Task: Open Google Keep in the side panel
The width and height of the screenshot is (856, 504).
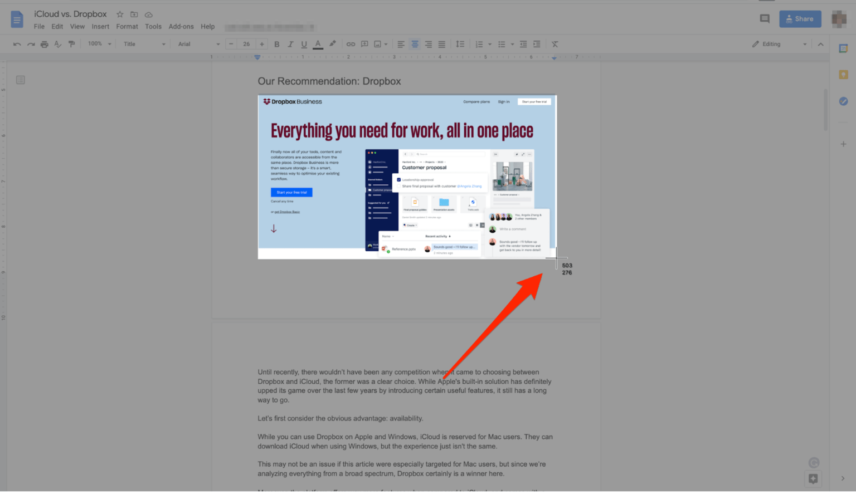Action: [x=843, y=74]
